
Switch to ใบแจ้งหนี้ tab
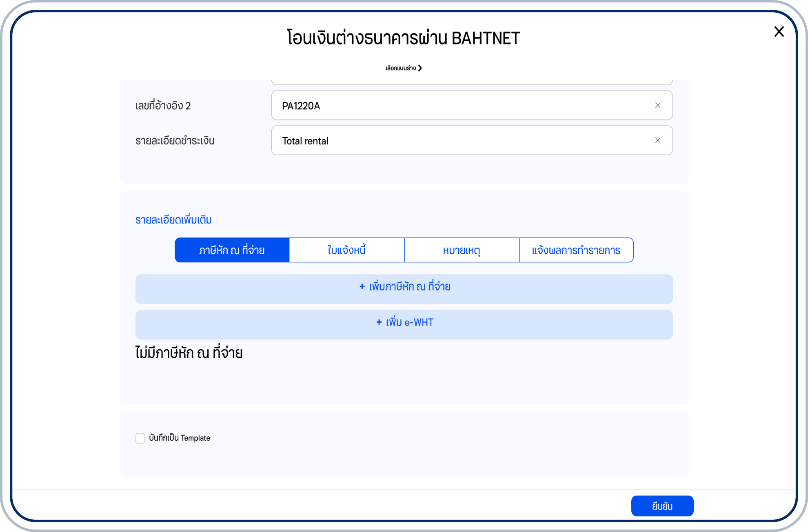[x=346, y=250]
